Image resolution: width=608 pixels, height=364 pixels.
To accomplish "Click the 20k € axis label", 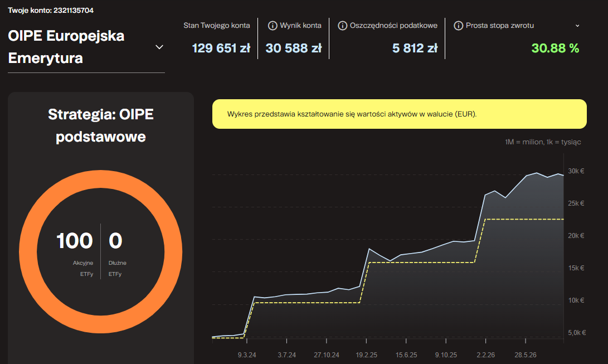I will pyautogui.click(x=576, y=236).
